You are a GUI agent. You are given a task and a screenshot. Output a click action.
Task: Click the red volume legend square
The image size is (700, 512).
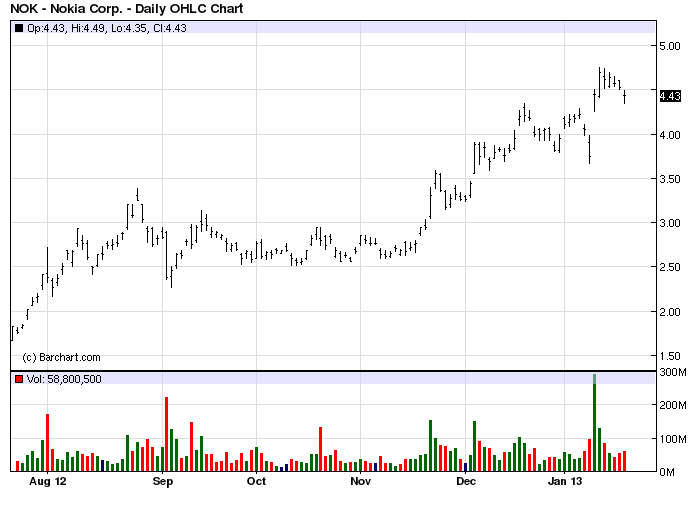(19, 379)
